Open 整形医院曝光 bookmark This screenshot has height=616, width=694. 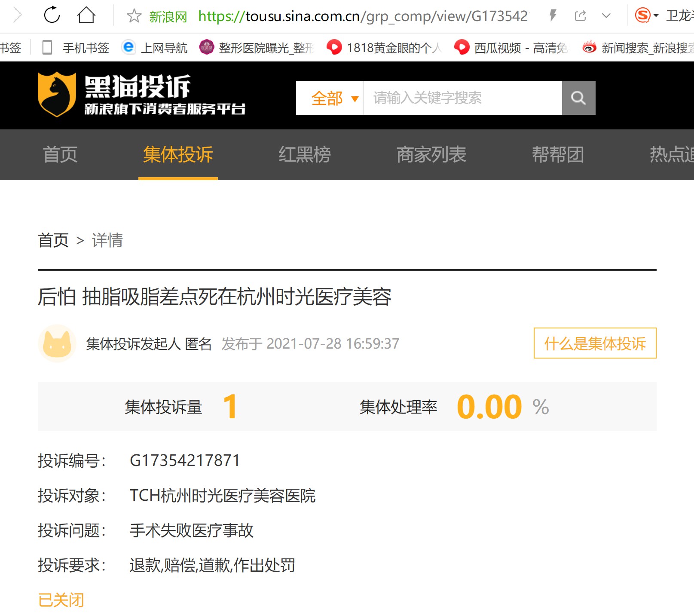[257, 48]
